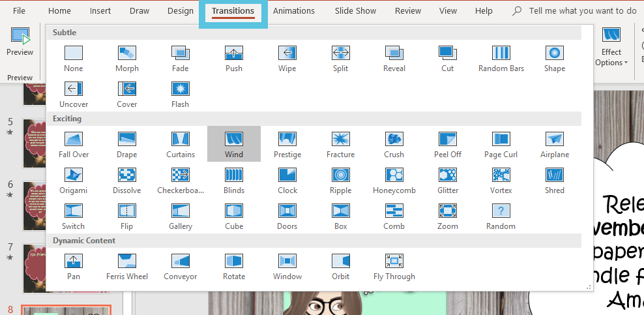
Task: Apply the Page Curl transition
Action: coord(501,145)
